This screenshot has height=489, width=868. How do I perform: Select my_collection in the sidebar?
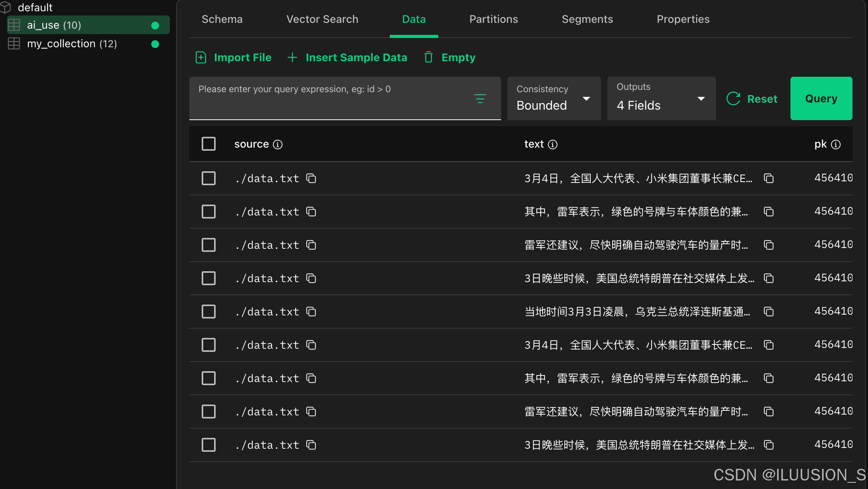point(72,44)
